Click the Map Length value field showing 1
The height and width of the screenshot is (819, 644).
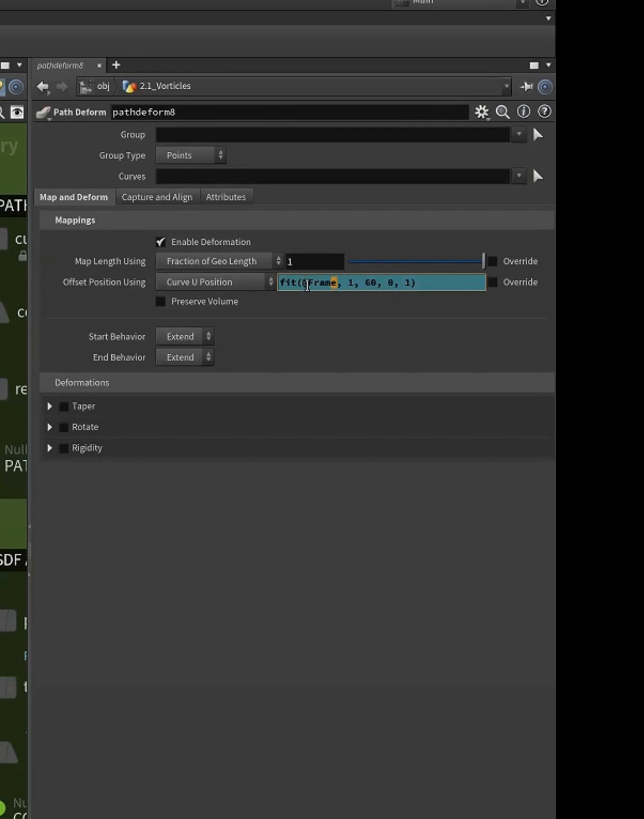pos(314,261)
